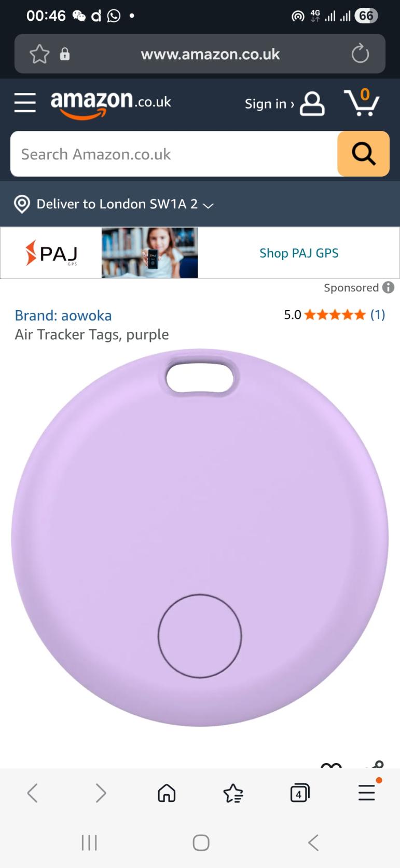
Task: Open the Amazon hamburger menu
Action: (x=25, y=103)
